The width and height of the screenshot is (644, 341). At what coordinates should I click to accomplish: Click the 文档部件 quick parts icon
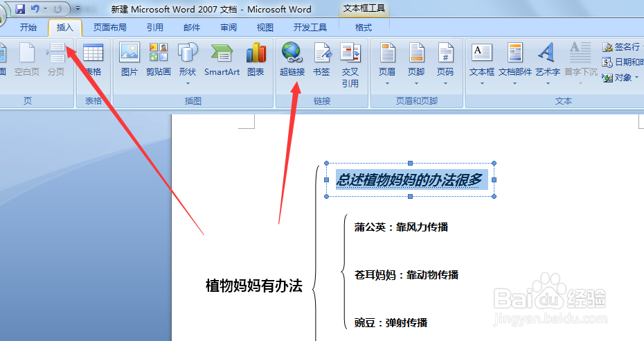click(x=515, y=54)
